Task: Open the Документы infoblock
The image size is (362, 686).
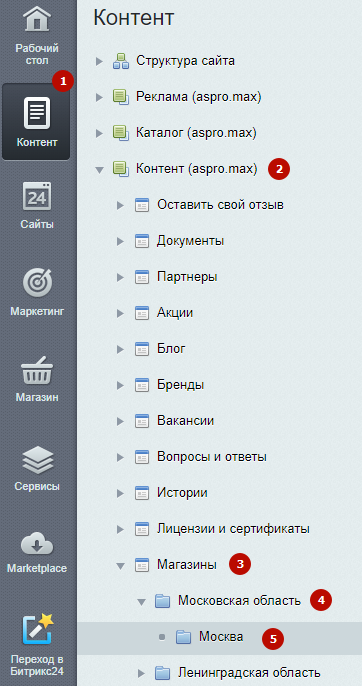Action: [x=190, y=241]
